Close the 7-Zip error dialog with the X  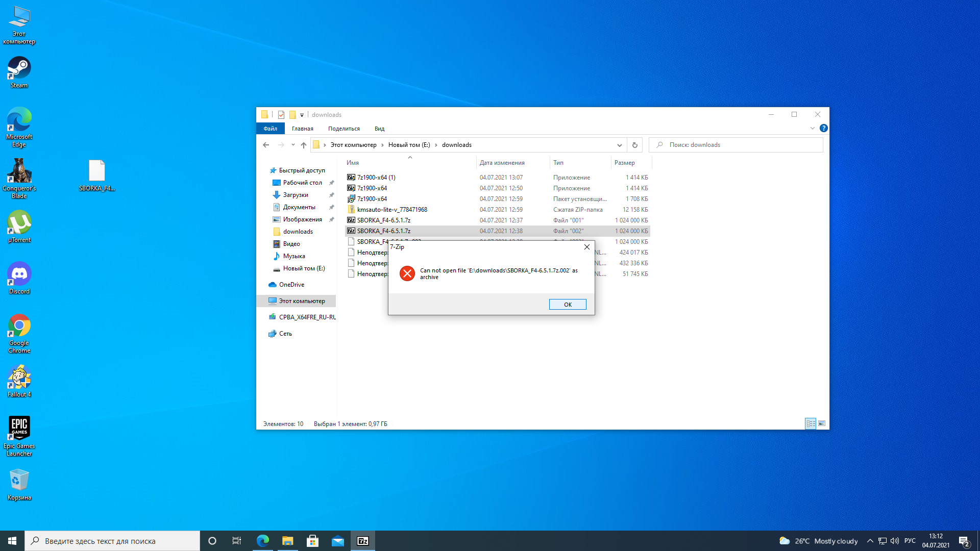(x=586, y=247)
